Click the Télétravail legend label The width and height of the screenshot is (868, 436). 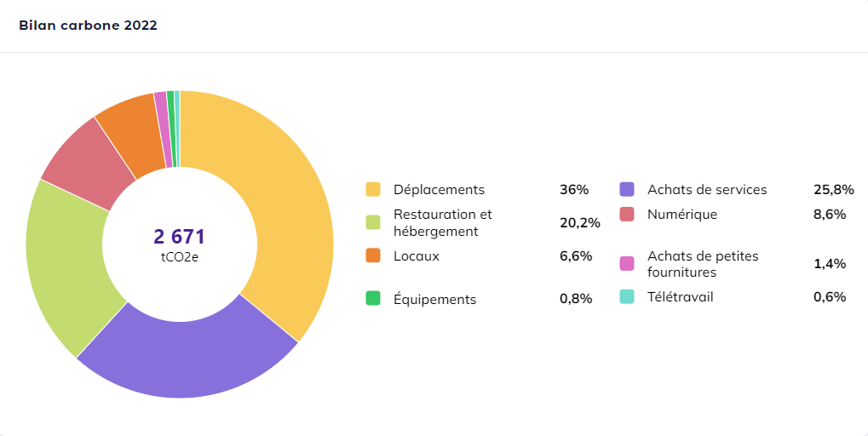681,296
